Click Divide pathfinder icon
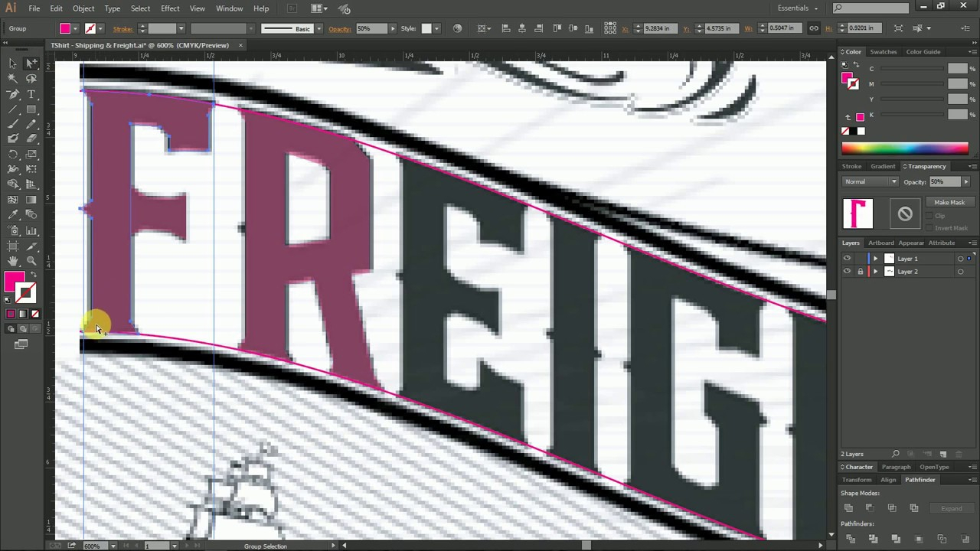 (x=851, y=540)
